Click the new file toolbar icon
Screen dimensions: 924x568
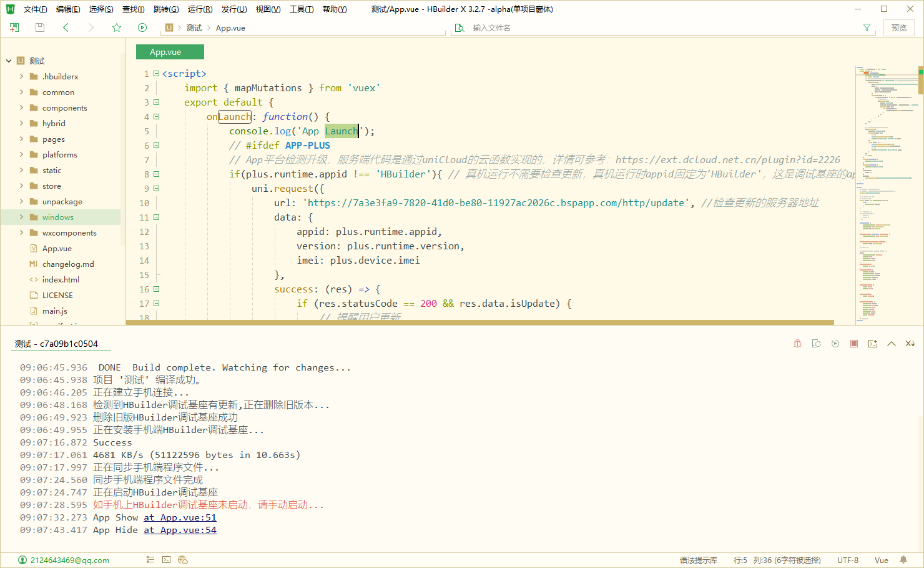tap(14, 27)
